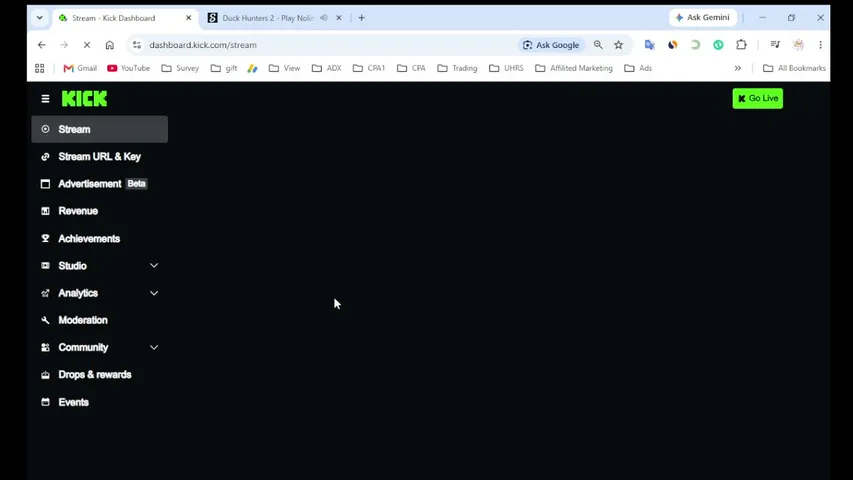Open the Extensions puzzle icon

click(x=741, y=45)
